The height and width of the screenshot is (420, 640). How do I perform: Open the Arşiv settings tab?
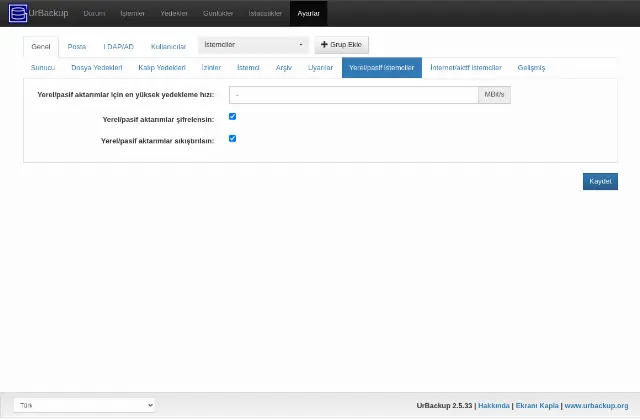point(284,68)
